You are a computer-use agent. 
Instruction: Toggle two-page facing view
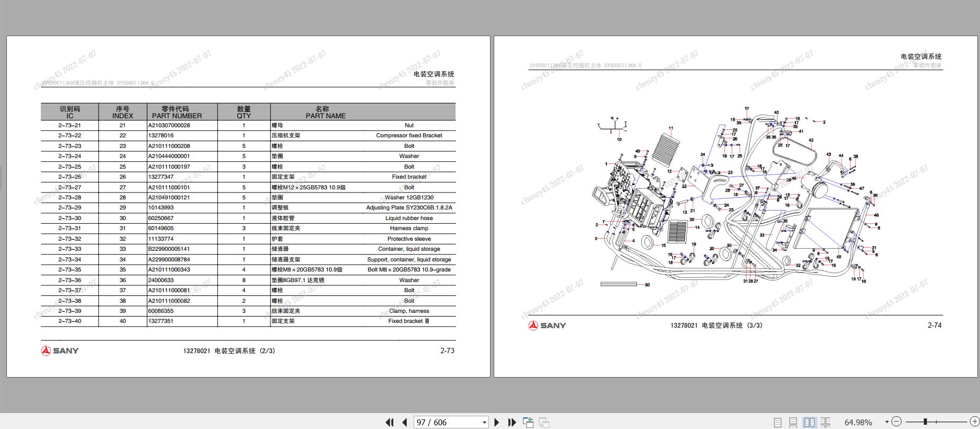pos(809,422)
